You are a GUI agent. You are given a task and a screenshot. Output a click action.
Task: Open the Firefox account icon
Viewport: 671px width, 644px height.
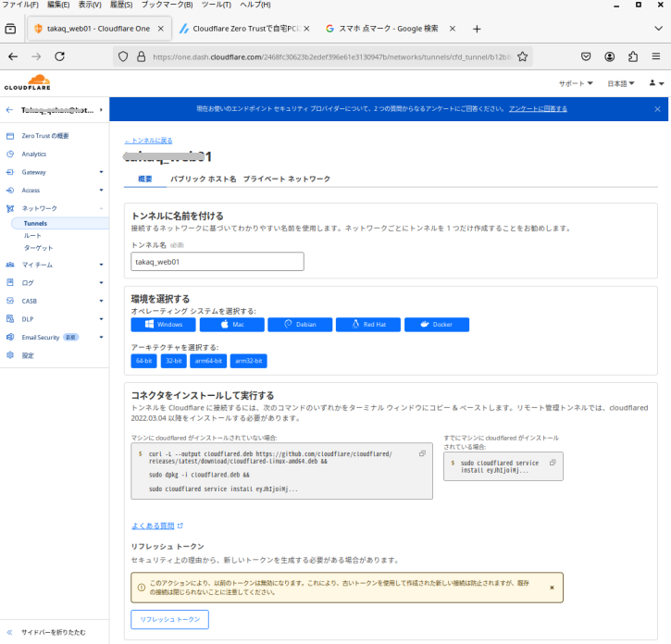pos(609,56)
